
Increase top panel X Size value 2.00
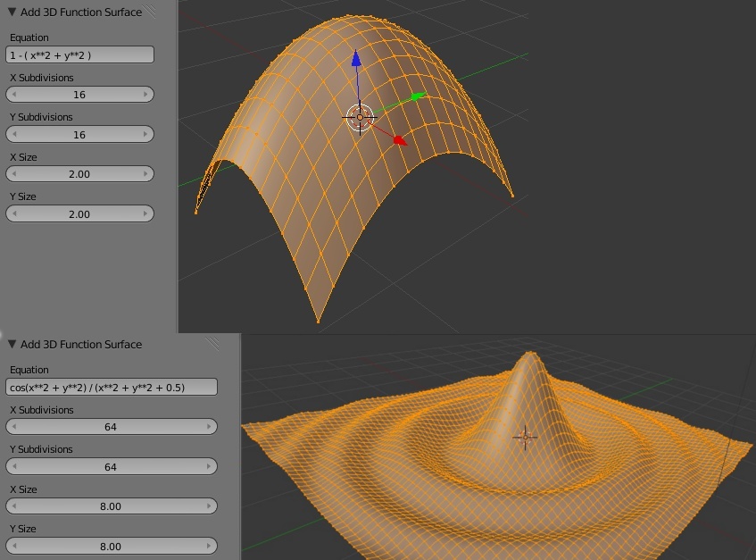click(x=145, y=173)
